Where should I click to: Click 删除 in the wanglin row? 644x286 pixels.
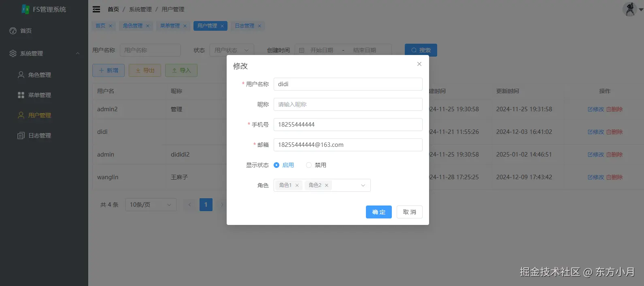coord(614,177)
